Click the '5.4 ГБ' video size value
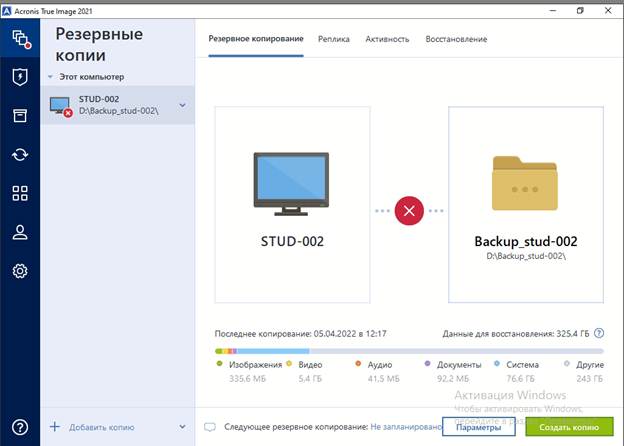The height and width of the screenshot is (446, 624). click(310, 379)
